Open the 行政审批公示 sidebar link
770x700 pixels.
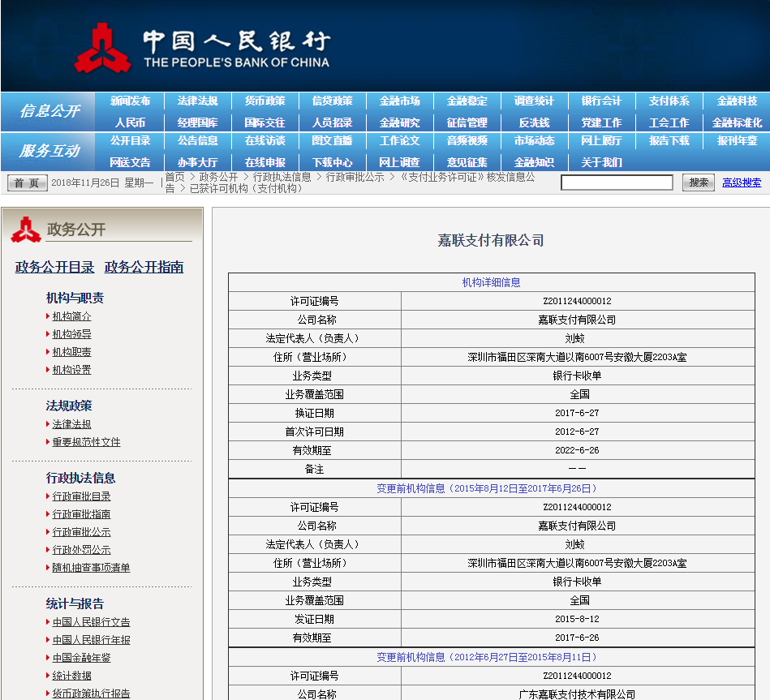pos(81,532)
